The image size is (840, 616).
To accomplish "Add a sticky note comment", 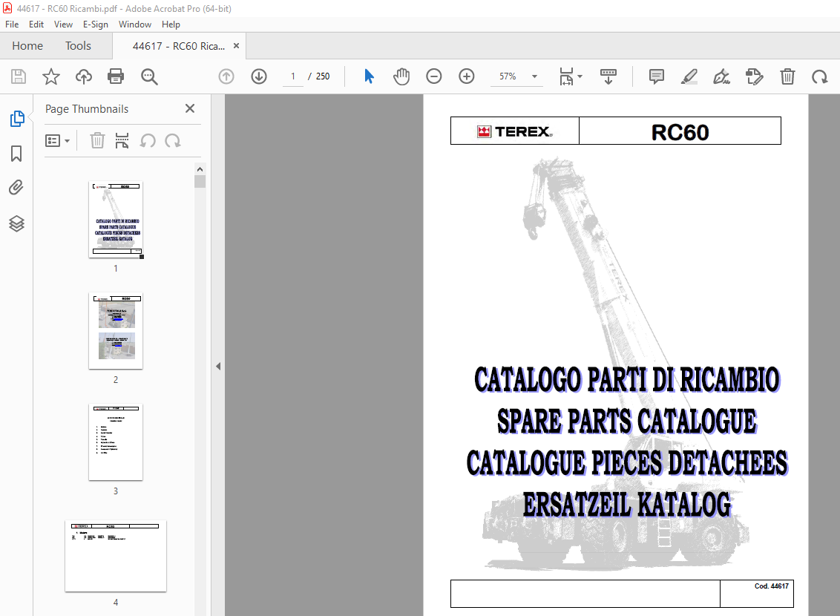I will coord(656,76).
